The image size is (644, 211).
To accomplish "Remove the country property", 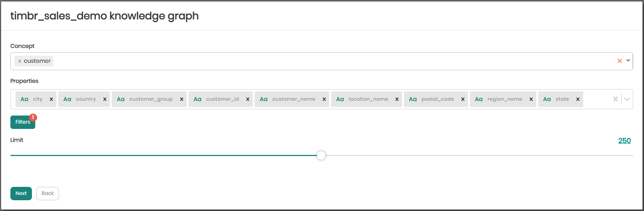I will point(105,99).
